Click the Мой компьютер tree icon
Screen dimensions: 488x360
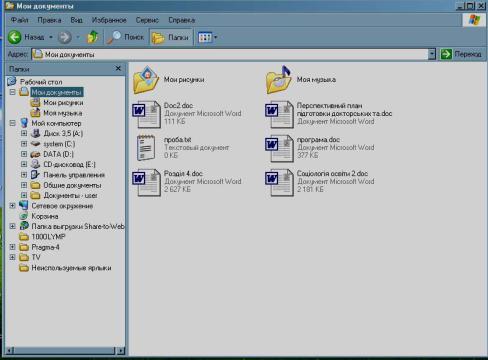click(24, 123)
